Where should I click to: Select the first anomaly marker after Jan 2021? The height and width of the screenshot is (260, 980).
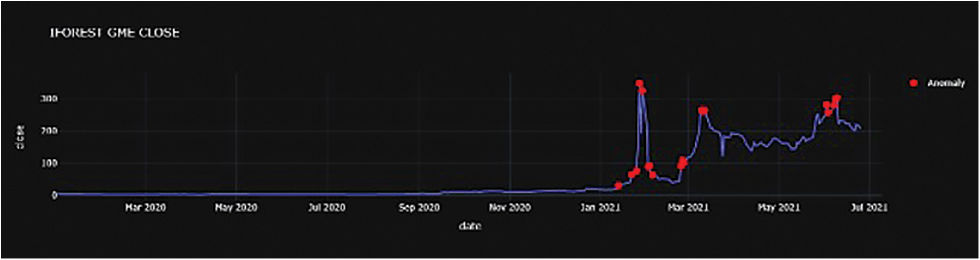618,186
